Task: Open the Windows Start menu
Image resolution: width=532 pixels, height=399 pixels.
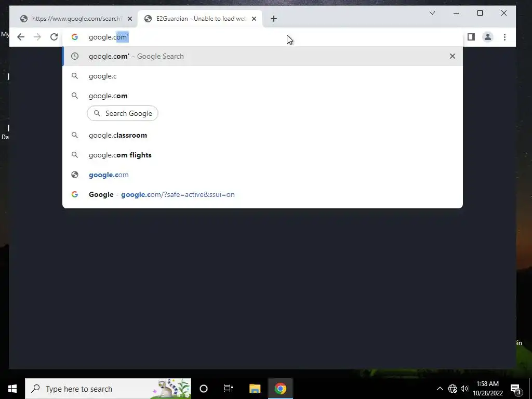Action: point(12,389)
